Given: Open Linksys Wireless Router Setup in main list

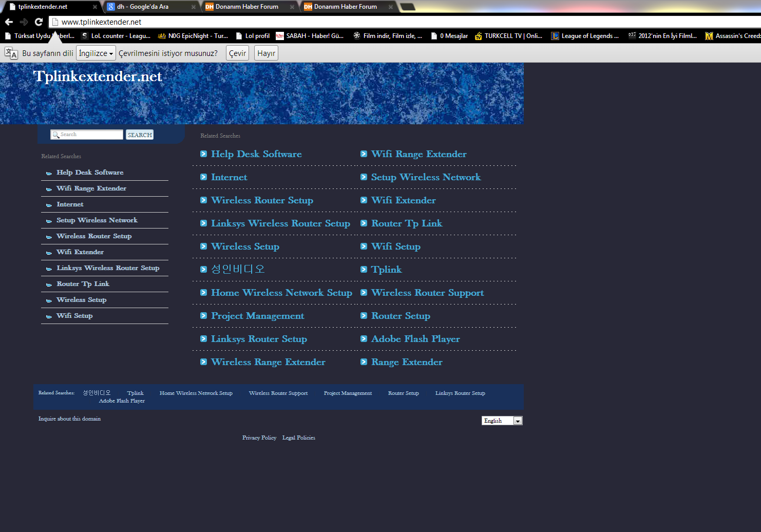Looking at the screenshot, I should tap(280, 223).
